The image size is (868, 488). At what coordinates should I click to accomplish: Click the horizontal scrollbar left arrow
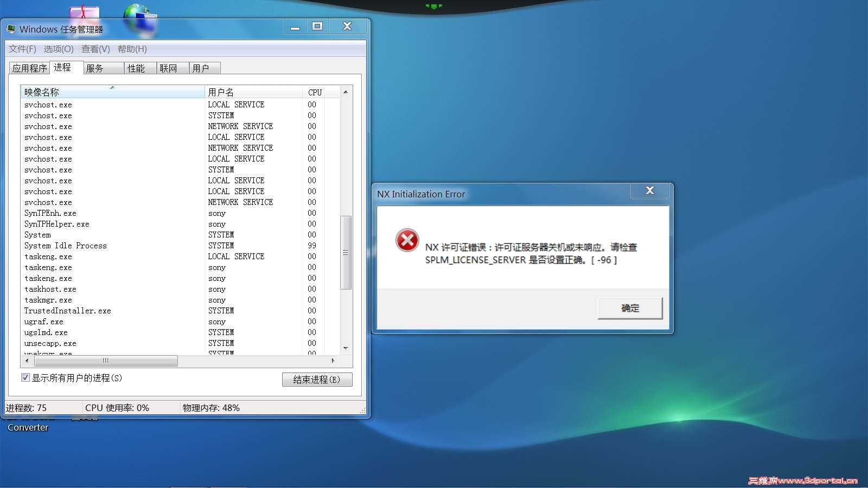tap(27, 361)
